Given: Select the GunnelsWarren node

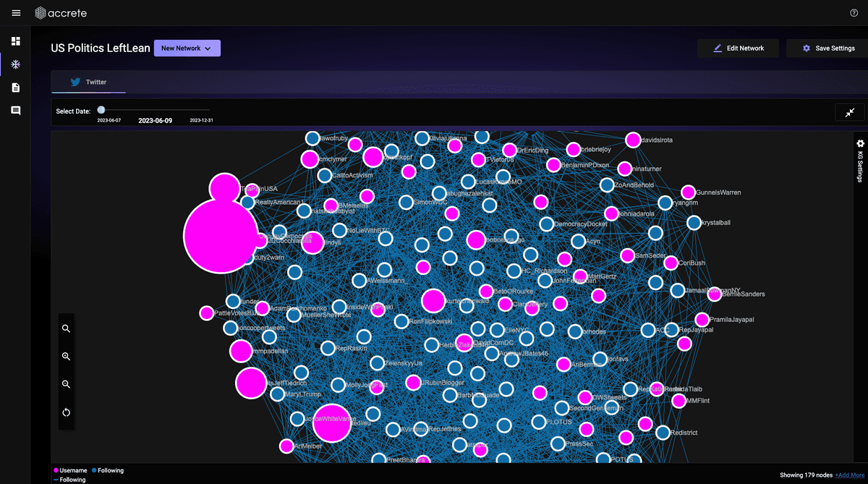Looking at the screenshot, I should 688,192.
